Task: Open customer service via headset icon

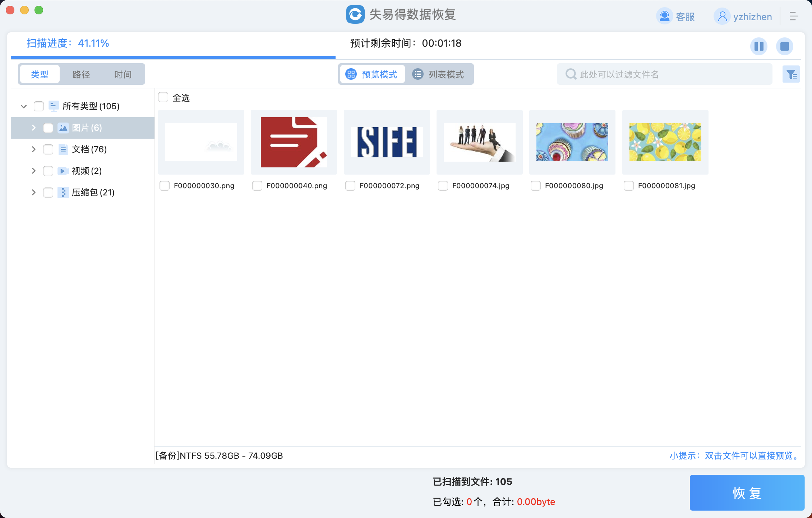Action: [665, 17]
